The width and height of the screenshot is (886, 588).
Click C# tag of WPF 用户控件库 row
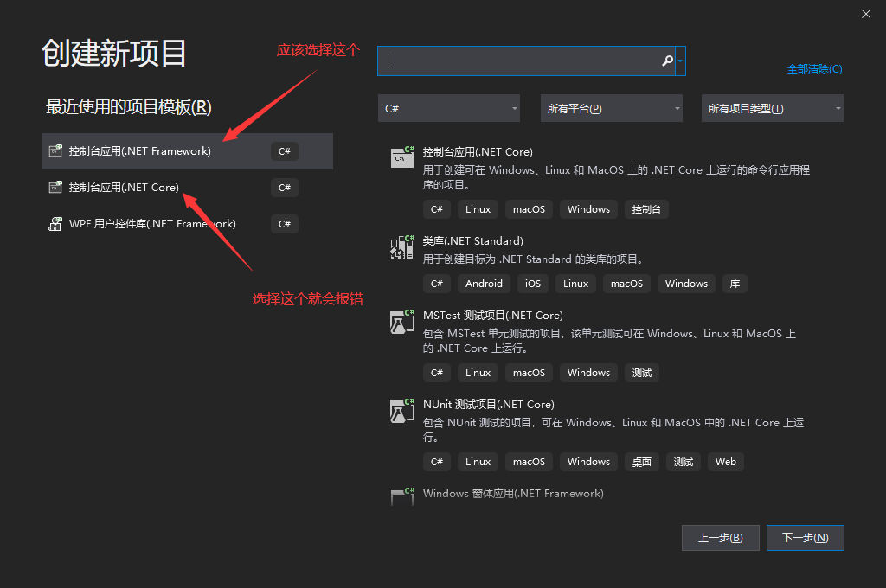click(x=284, y=224)
